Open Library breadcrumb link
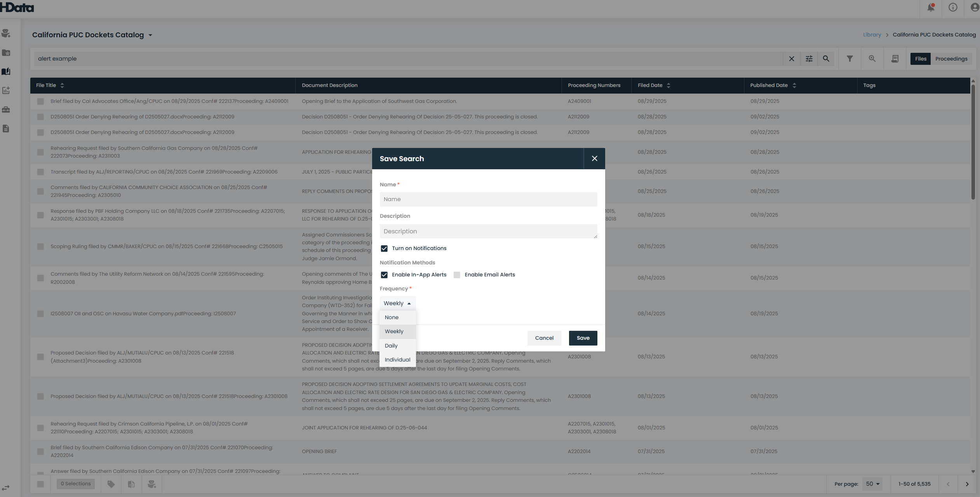 click(872, 35)
